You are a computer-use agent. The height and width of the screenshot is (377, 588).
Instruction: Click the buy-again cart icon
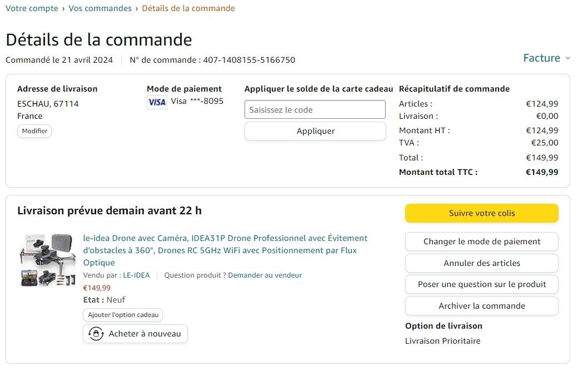pos(96,334)
